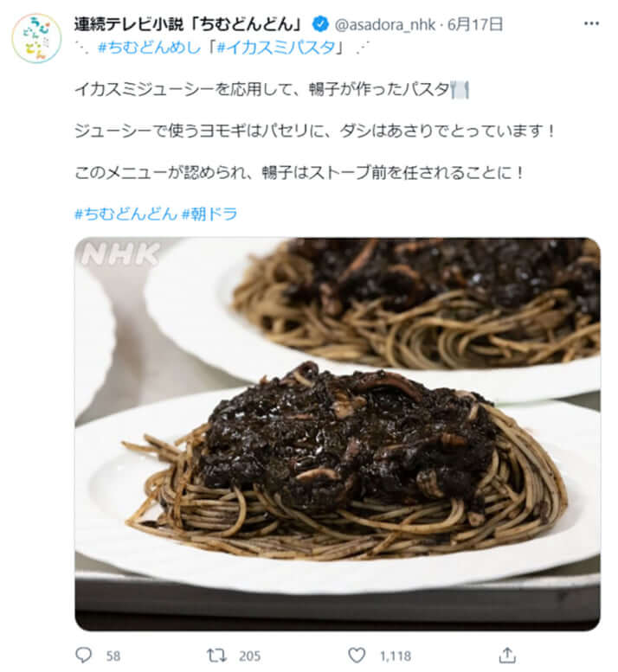The width and height of the screenshot is (618, 672).
Task: Click the tweet text about イカスミジューシー
Action: 272,90
